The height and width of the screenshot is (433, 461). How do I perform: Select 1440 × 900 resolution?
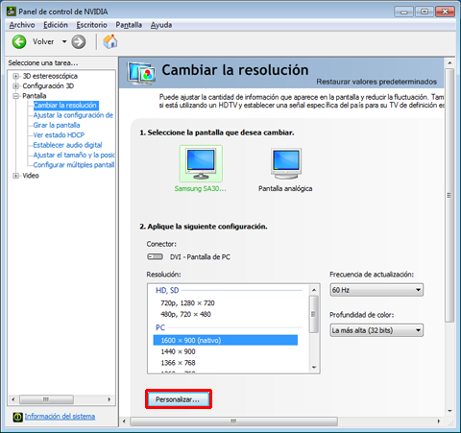(x=178, y=352)
